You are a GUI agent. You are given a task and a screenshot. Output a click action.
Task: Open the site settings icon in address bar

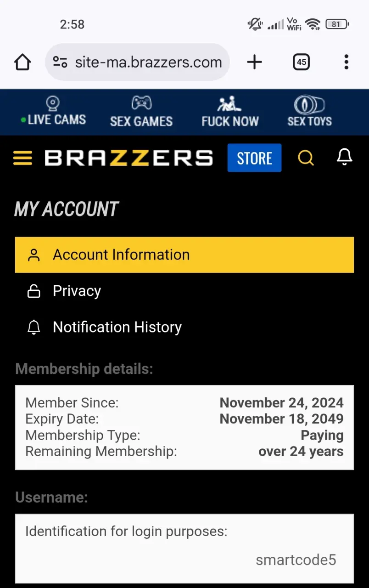pos(60,62)
